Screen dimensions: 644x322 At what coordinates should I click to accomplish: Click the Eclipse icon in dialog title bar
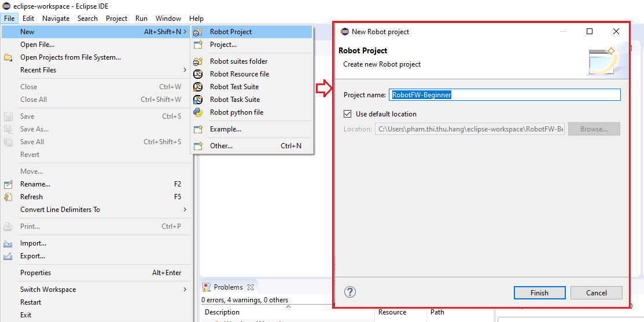tap(344, 32)
